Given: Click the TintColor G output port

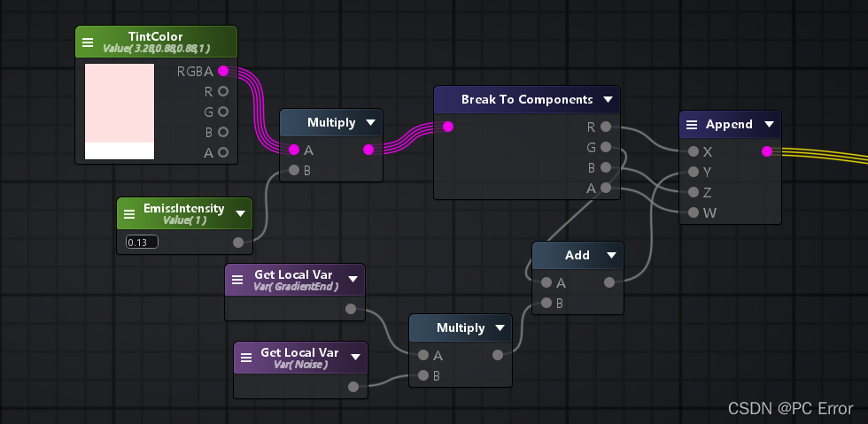Looking at the screenshot, I should (223, 112).
